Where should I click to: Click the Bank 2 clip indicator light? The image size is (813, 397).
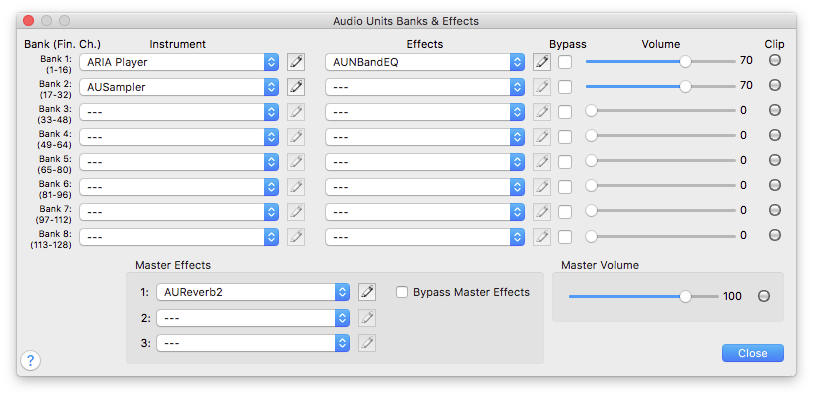click(775, 85)
